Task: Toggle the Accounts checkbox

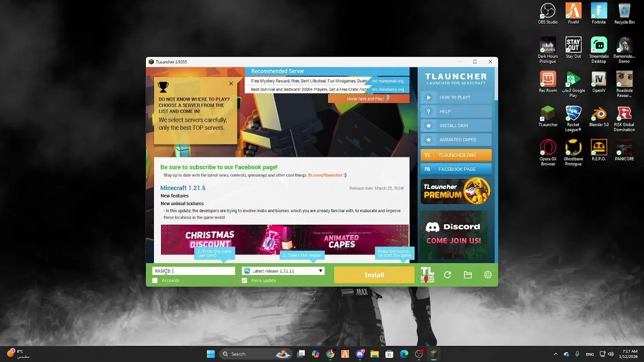Action: point(155,280)
